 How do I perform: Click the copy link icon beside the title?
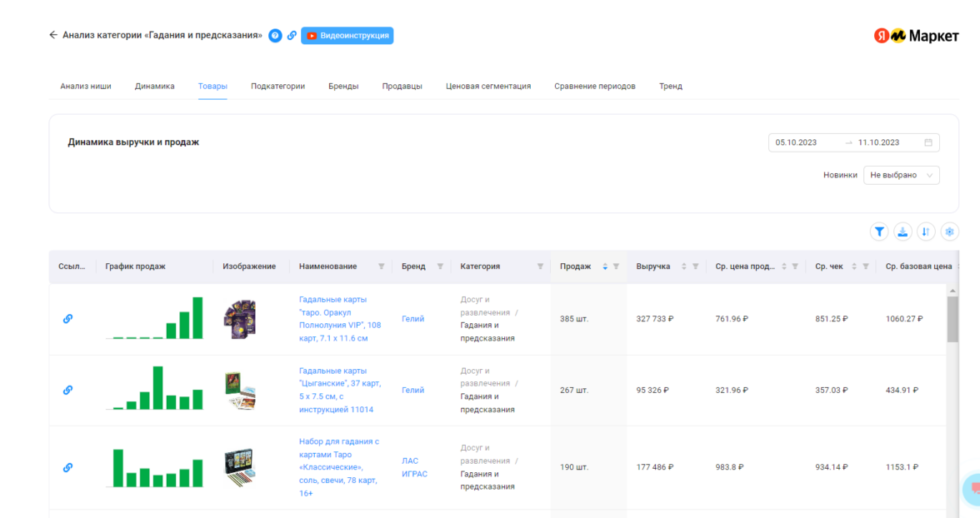292,36
